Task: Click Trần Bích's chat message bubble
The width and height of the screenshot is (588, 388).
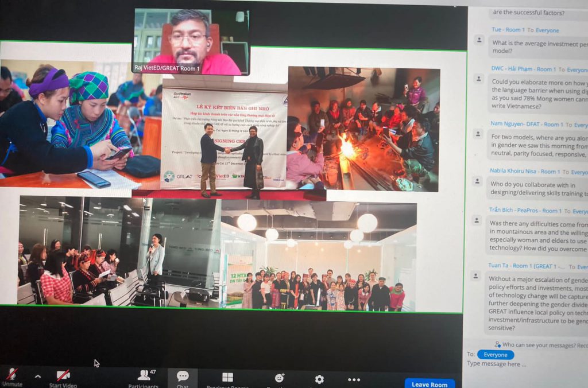Action: tap(537, 236)
